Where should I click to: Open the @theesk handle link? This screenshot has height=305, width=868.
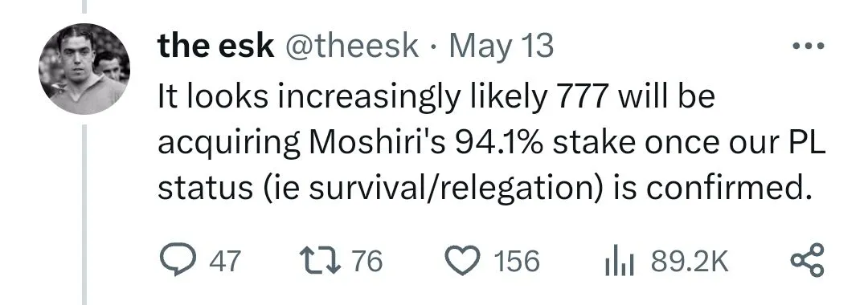351,45
